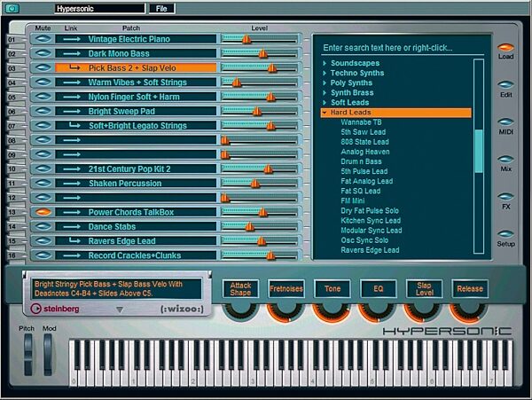Click the patch browser scrollbar thumb
Viewport: 532px width, 400px height.
pos(479,151)
